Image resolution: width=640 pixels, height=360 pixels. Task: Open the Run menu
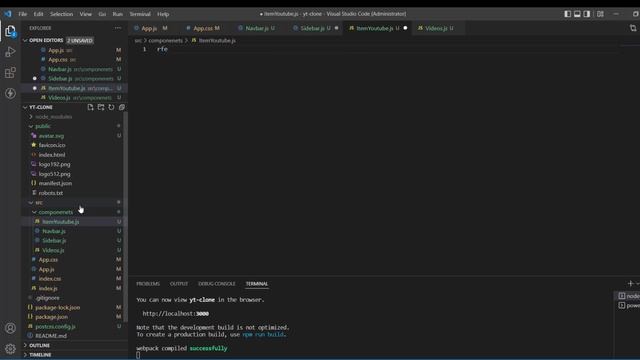(x=118, y=14)
